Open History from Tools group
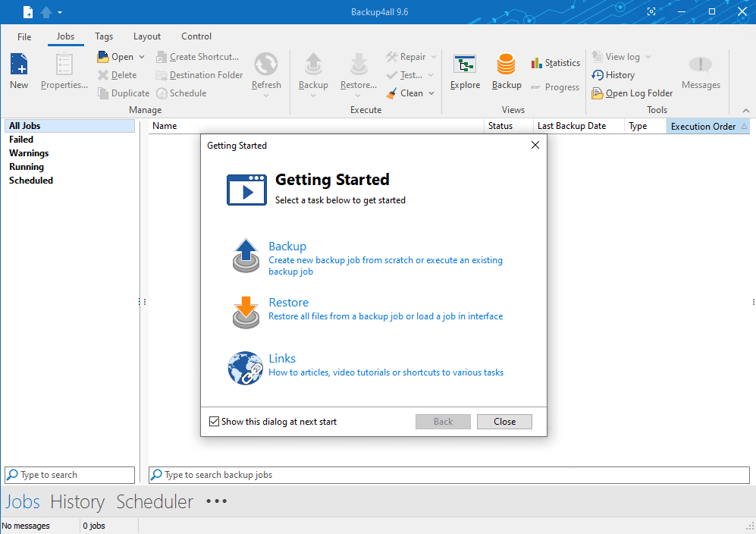 point(613,75)
